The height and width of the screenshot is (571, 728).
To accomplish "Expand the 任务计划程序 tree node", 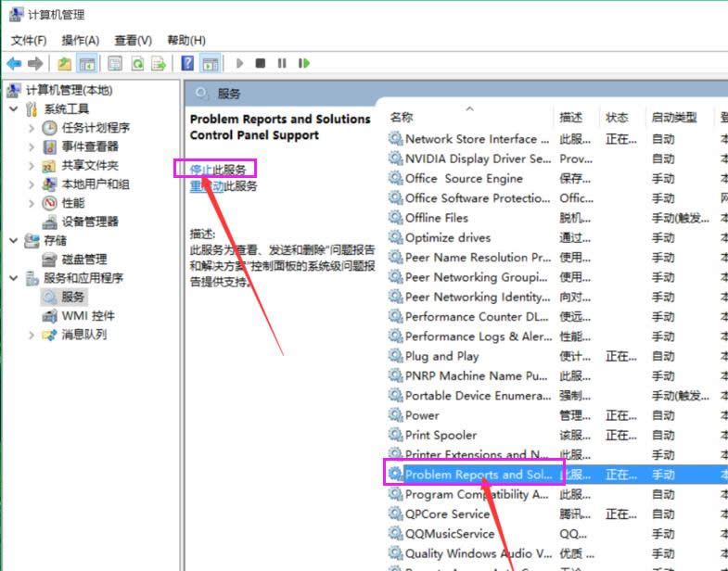I will [x=32, y=128].
